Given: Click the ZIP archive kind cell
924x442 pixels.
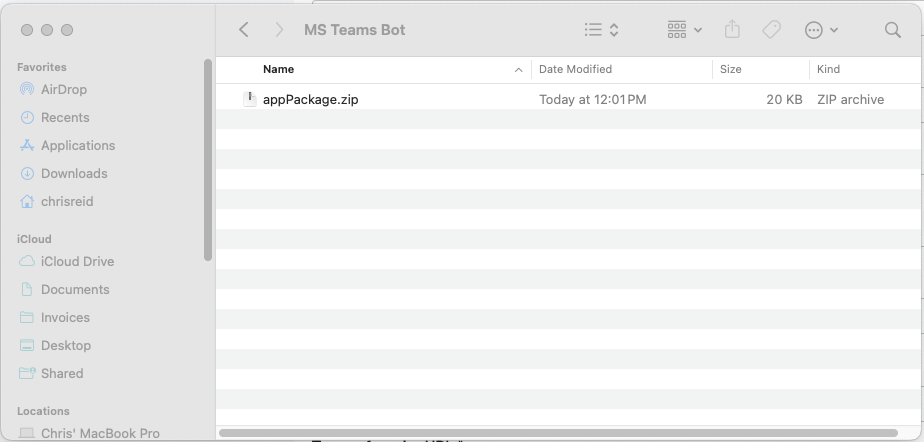Looking at the screenshot, I should pos(850,100).
